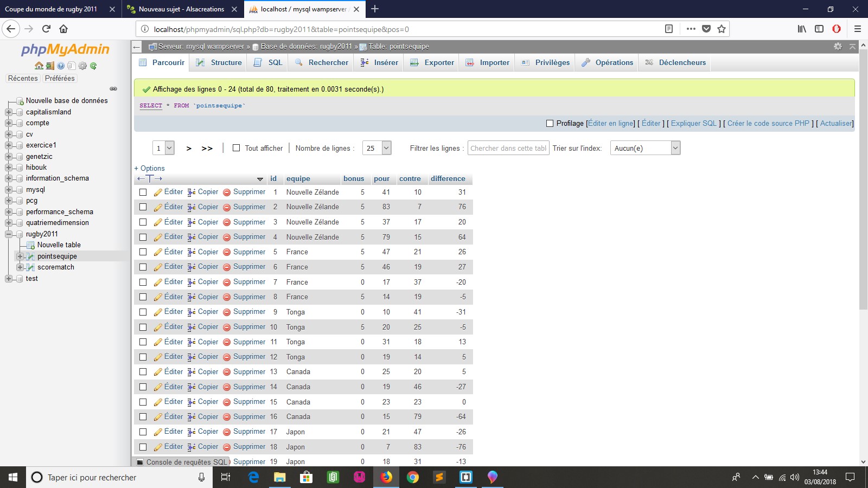Collapse navigation with left arrow button
Viewport: 868px width, 488px height.
click(x=137, y=47)
